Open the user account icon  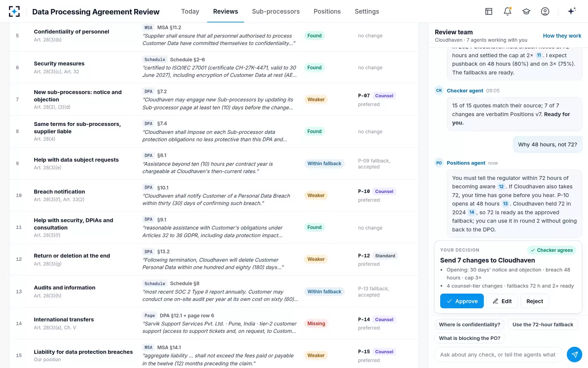[x=545, y=11]
